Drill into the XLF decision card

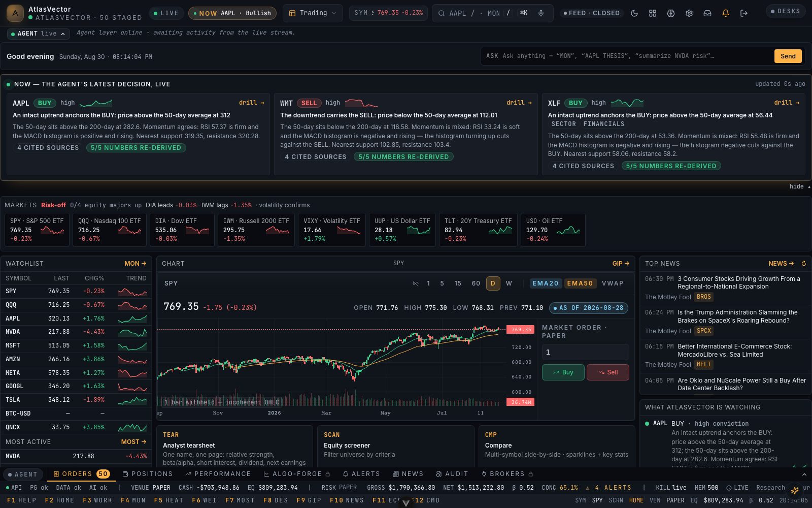787,103
